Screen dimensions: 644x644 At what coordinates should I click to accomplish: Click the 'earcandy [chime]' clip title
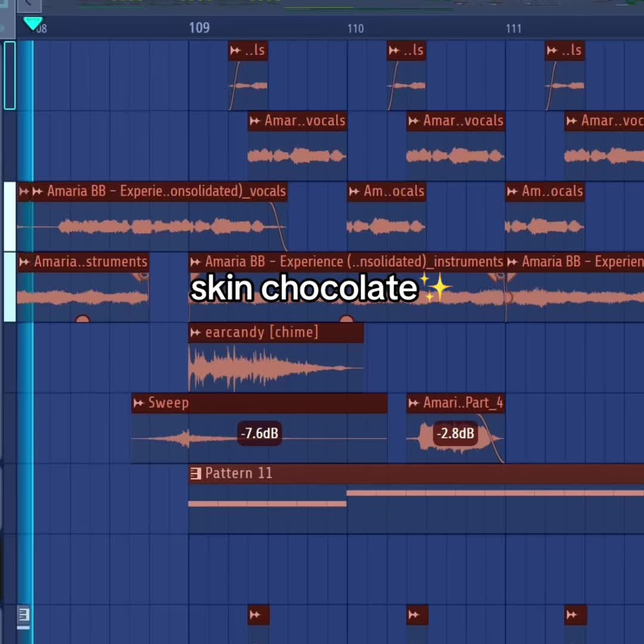point(262,332)
